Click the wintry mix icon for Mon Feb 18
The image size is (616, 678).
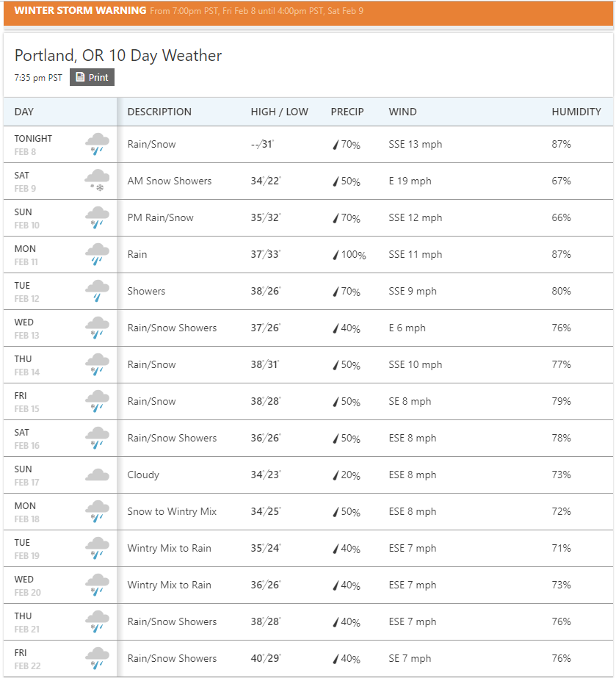point(97,511)
